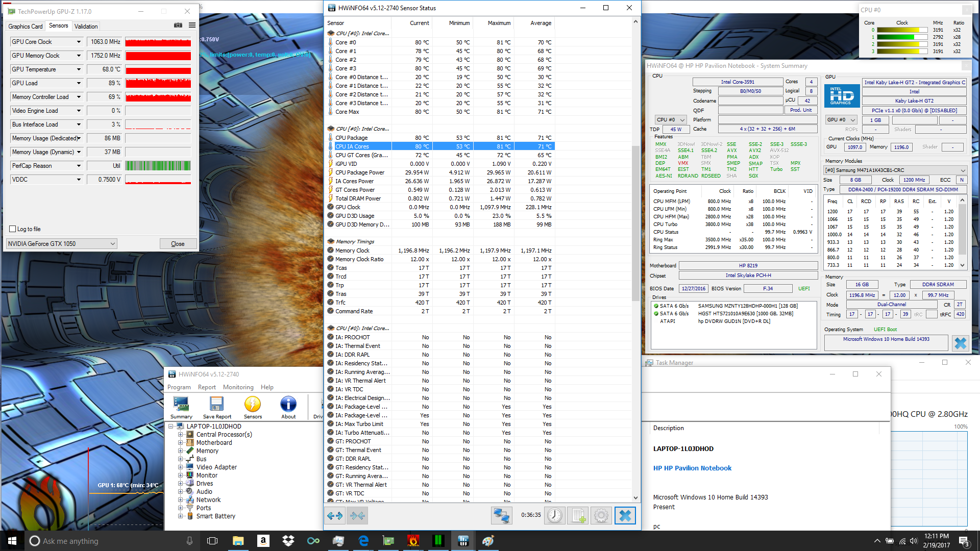
Task: Click the Sensor Status scroll down arrow
Action: click(635, 498)
